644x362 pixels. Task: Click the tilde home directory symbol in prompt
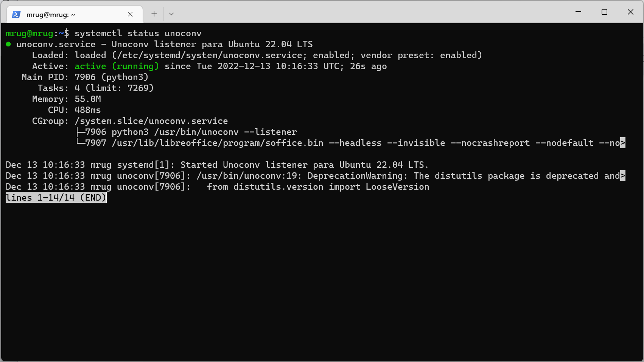coord(60,33)
